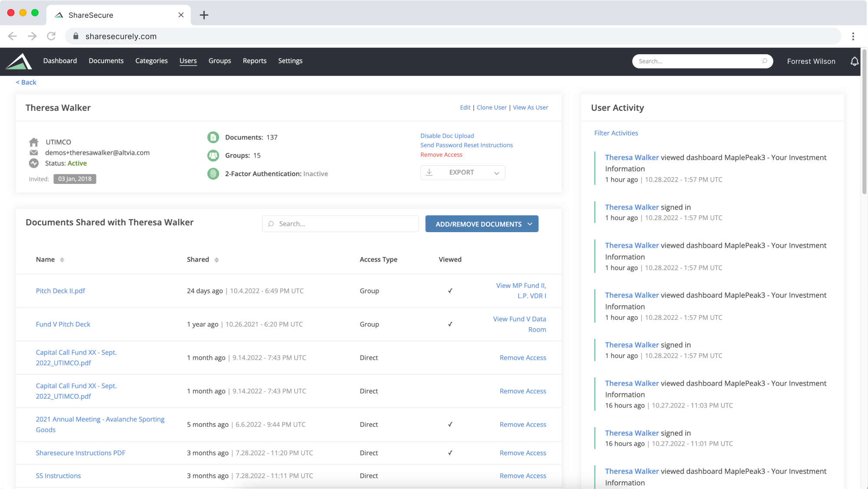Click the Groups count icon showing 15
Viewport: 868px width, 489px height.
214,155
